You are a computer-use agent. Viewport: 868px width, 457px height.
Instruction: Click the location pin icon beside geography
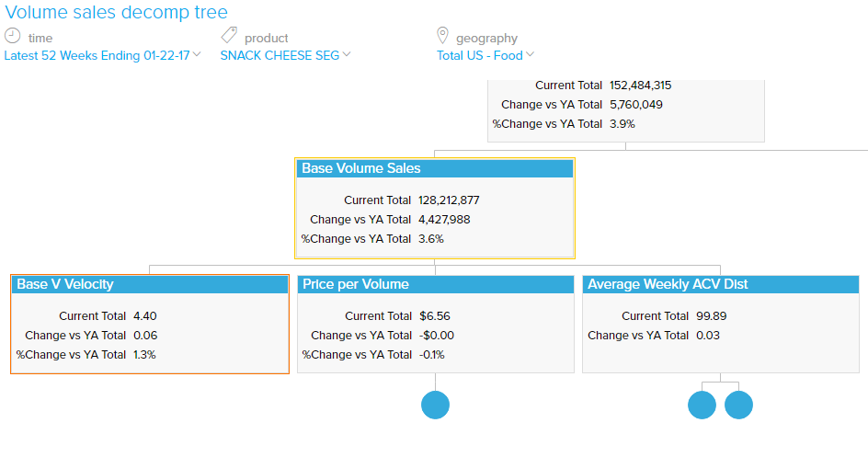(x=442, y=36)
